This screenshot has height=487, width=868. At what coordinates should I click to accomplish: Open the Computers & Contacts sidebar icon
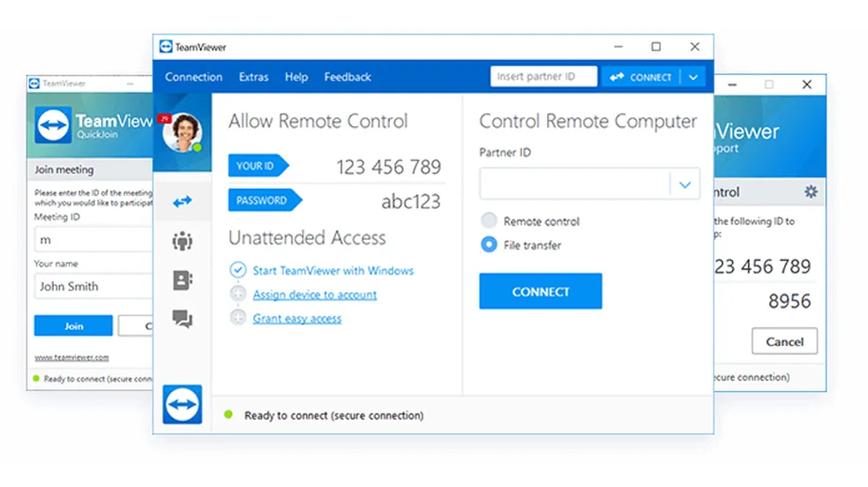[x=183, y=281]
